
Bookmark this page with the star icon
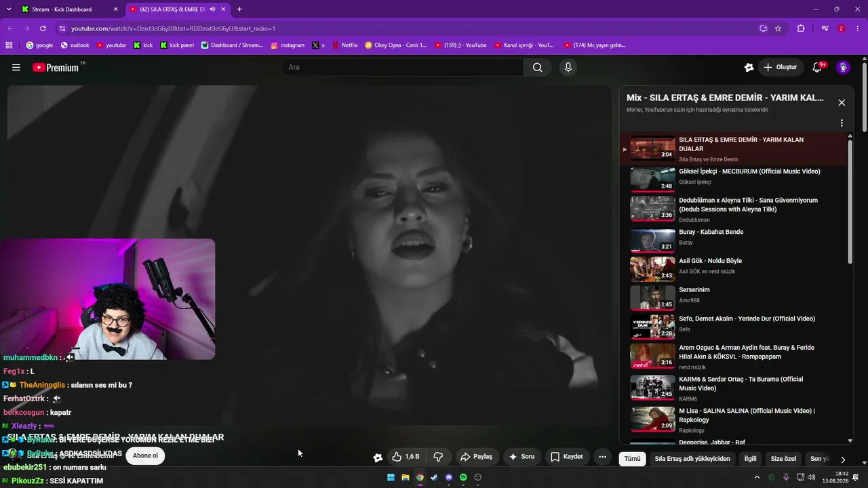[x=778, y=28]
